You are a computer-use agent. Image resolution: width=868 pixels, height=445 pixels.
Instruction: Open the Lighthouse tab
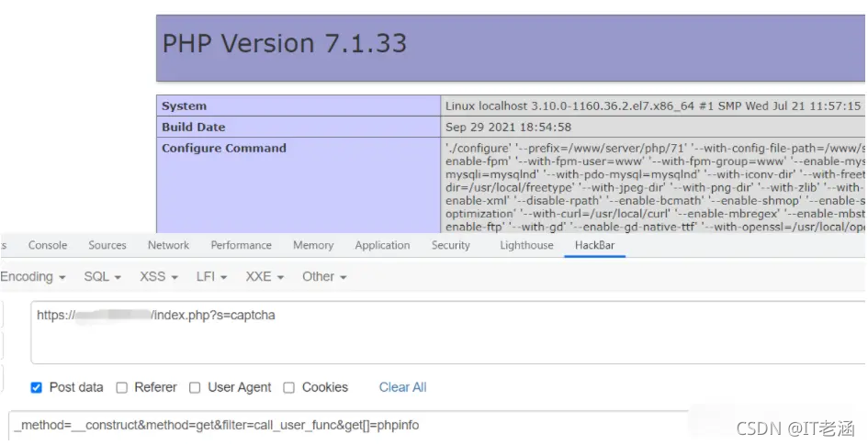click(526, 246)
